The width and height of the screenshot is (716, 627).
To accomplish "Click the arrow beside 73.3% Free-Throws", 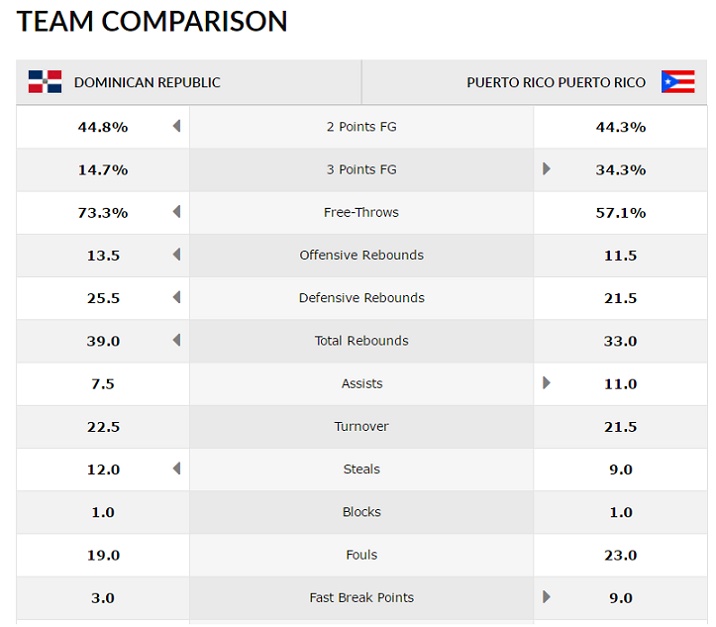I will (176, 212).
